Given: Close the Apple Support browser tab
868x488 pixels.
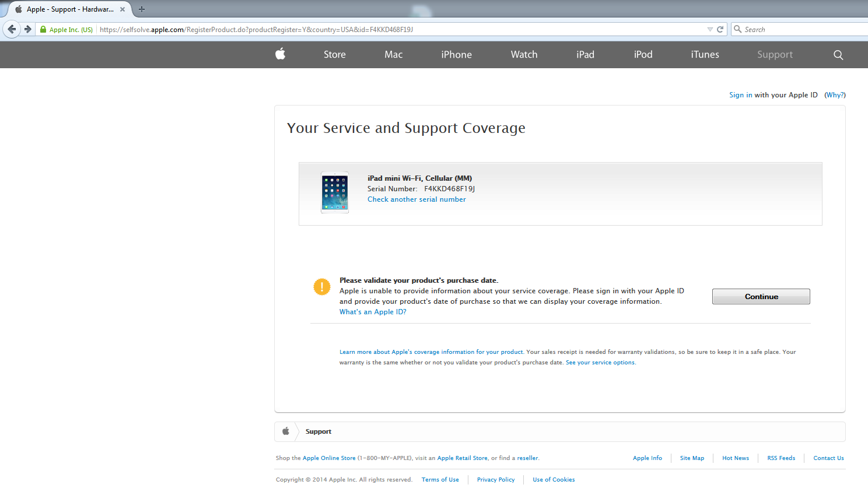Looking at the screenshot, I should point(123,9).
